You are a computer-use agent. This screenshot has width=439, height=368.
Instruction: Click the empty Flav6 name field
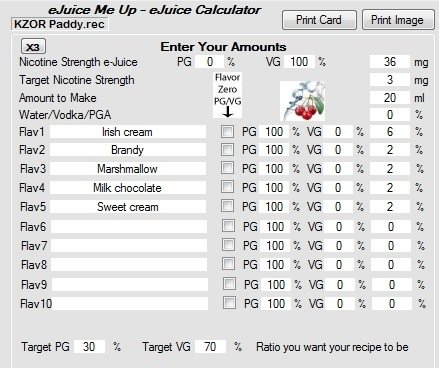tap(129, 227)
